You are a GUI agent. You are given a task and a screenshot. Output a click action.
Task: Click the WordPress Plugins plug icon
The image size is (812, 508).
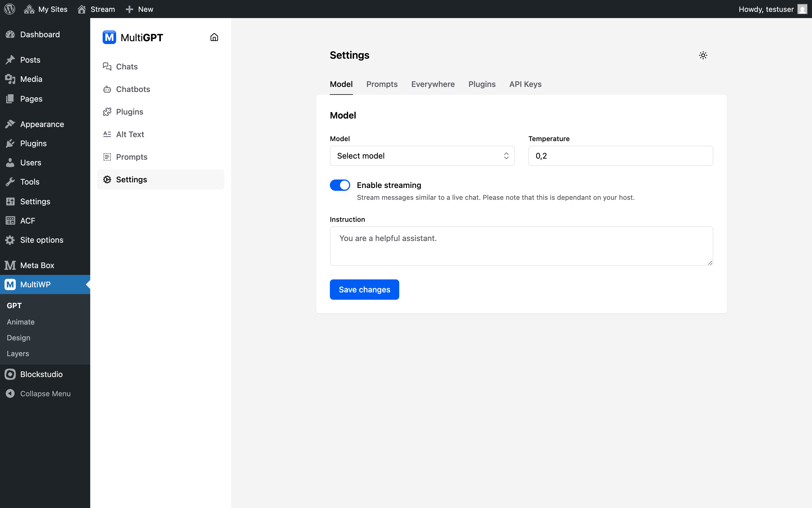[x=10, y=143]
